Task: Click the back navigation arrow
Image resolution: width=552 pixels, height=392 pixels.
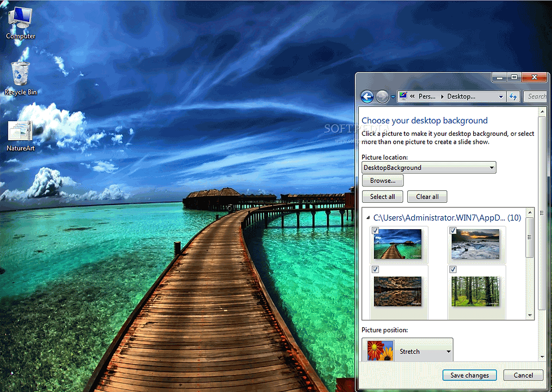Action: click(x=367, y=96)
